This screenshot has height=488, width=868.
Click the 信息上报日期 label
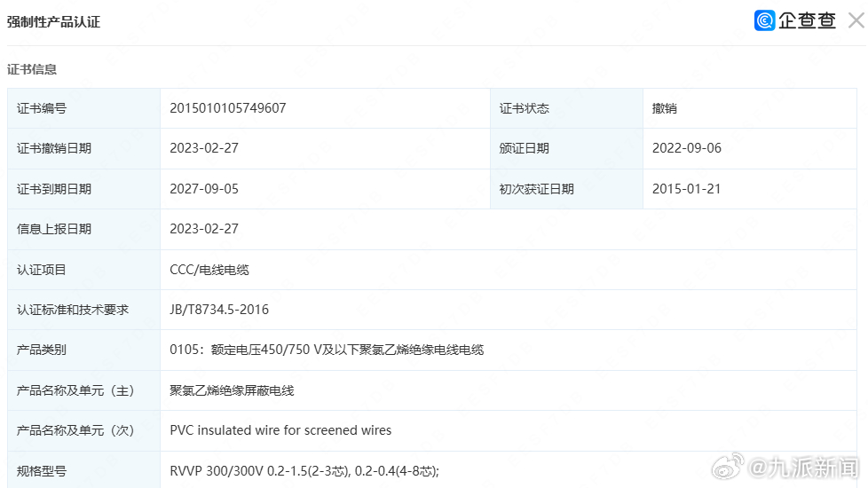click(x=54, y=229)
